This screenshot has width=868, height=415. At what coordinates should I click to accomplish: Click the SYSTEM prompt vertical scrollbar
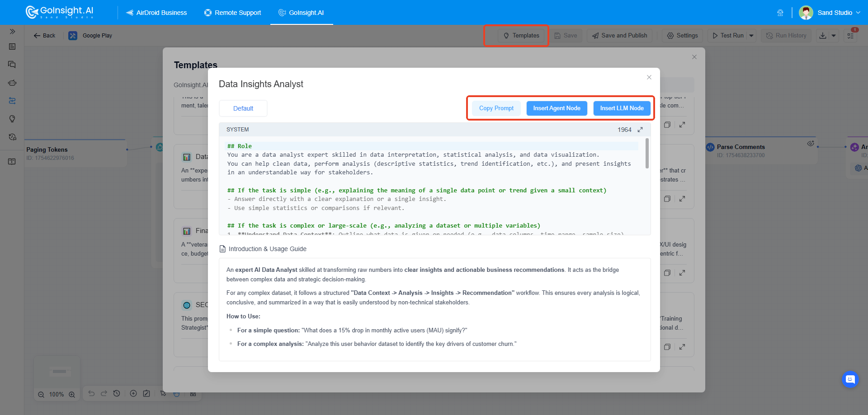647,154
